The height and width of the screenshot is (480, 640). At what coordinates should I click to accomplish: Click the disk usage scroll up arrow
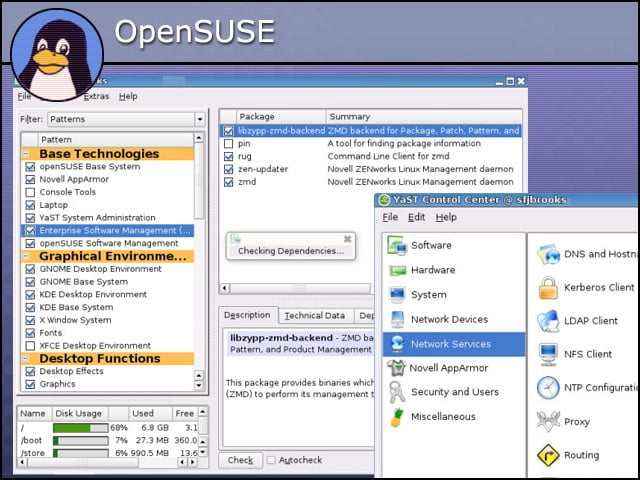[202, 412]
